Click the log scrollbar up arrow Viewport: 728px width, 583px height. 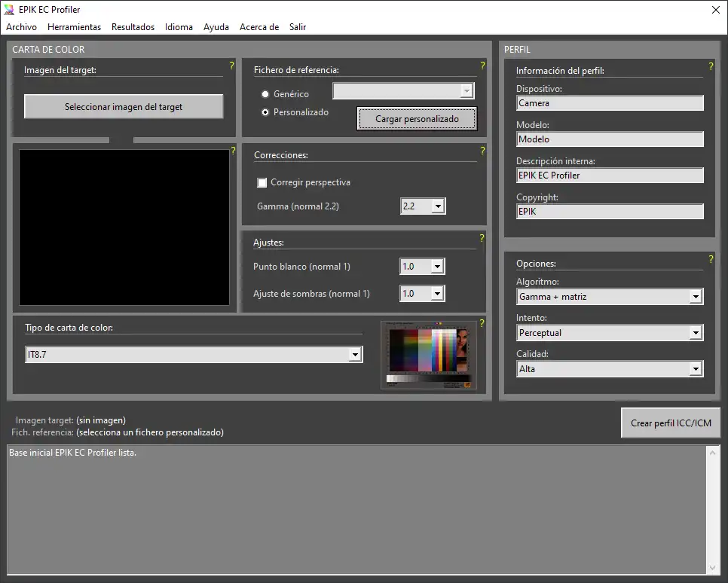[x=713, y=453]
